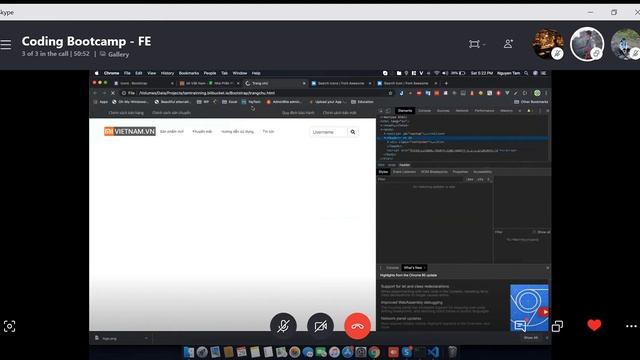Viewport: 640px width, 360px height.
Task: Select the DevTools Console tab
Action: (424, 111)
